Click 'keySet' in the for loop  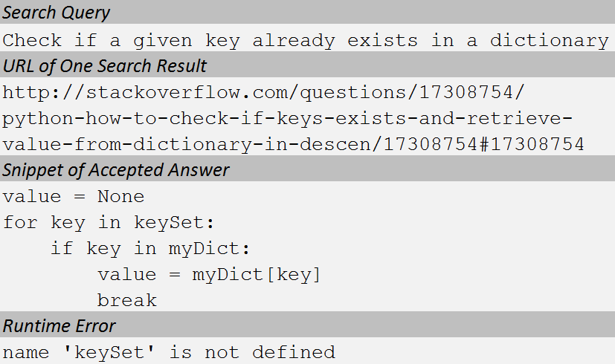tap(169, 223)
